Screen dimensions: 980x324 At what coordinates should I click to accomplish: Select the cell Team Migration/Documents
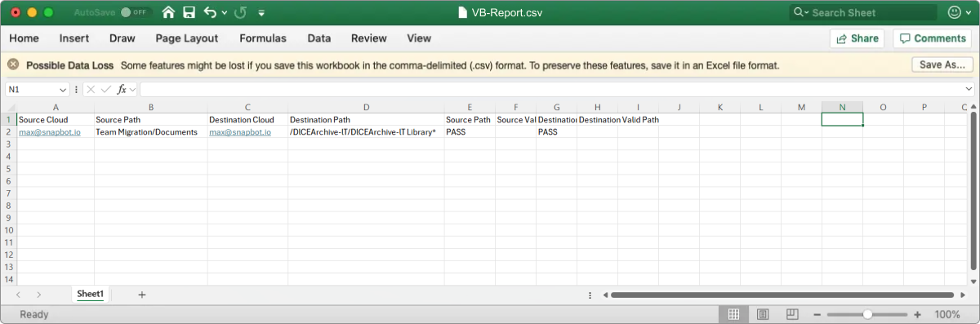tap(150, 131)
